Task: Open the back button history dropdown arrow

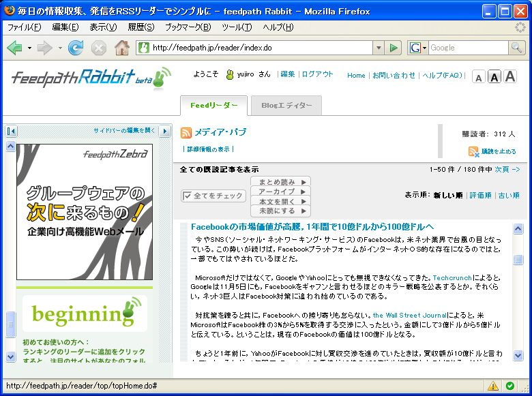Action: pos(29,48)
